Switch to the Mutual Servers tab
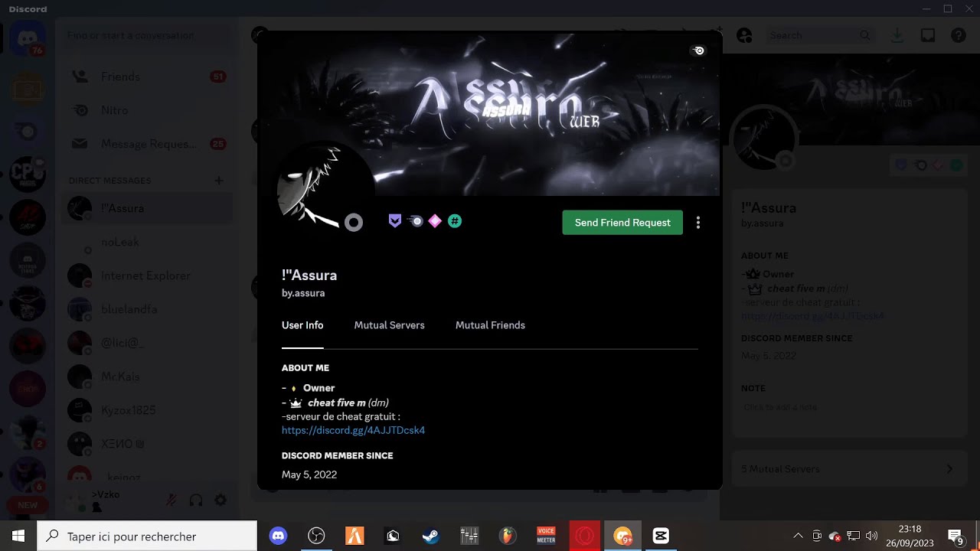Image resolution: width=980 pixels, height=551 pixels. (389, 325)
